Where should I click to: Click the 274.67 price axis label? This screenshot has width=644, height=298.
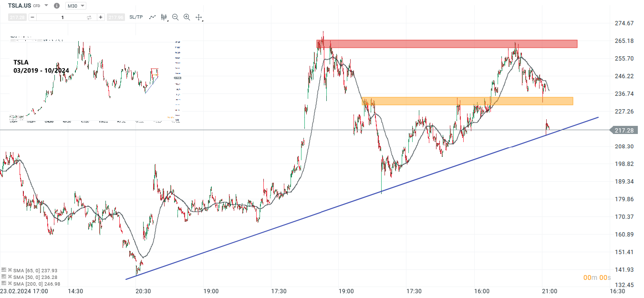[624, 23]
